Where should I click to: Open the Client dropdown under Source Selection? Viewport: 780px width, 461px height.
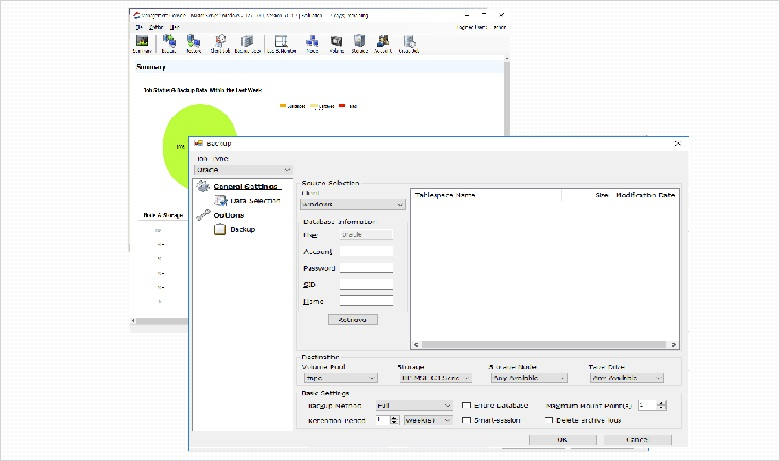[x=353, y=204]
